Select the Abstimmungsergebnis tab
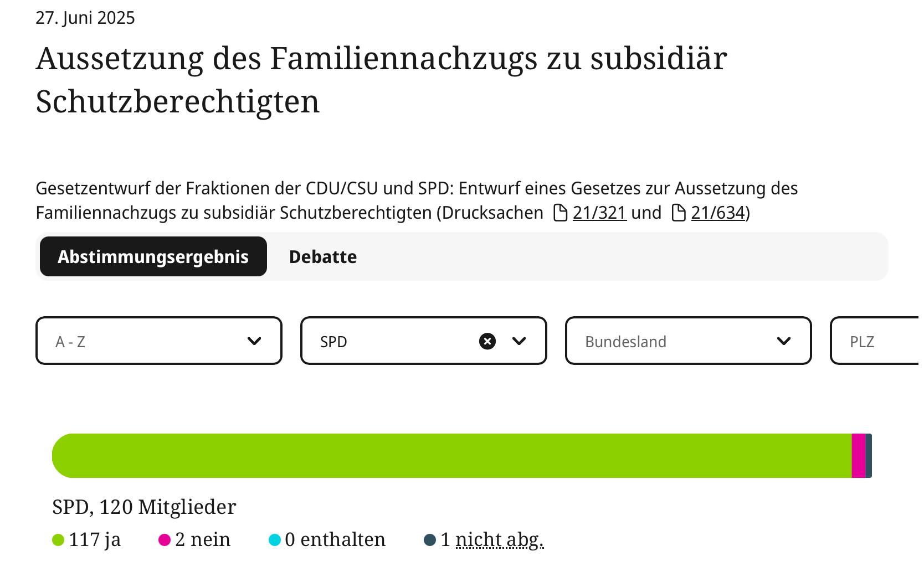The height and width of the screenshot is (582, 924). [x=153, y=256]
